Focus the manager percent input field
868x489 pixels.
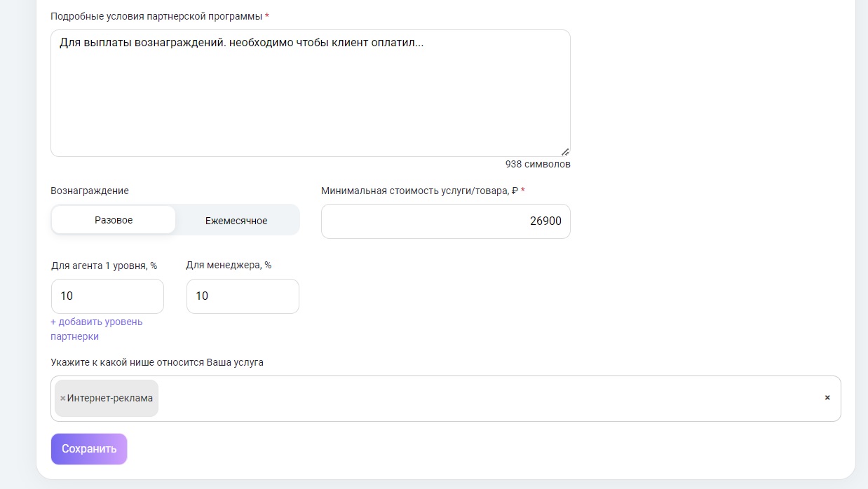(243, 296)
